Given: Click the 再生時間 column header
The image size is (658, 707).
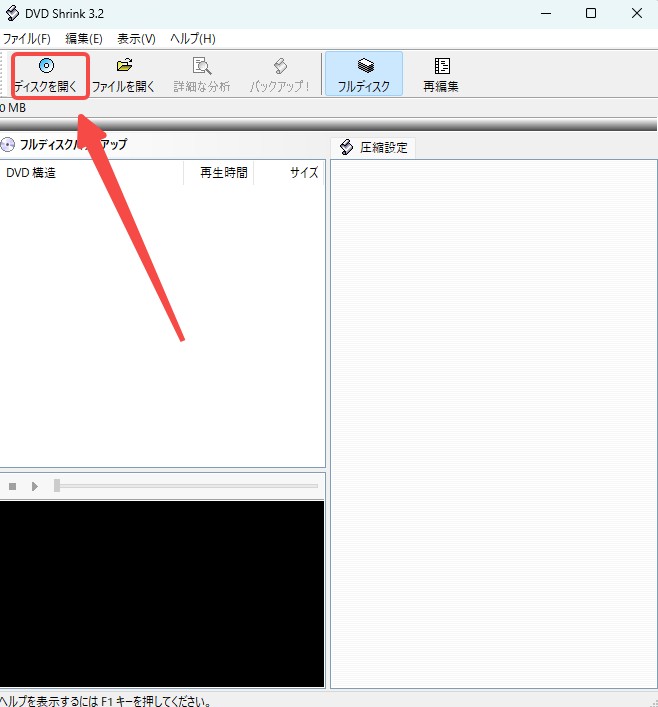Looking at the screenshot, I should point(219,173).
